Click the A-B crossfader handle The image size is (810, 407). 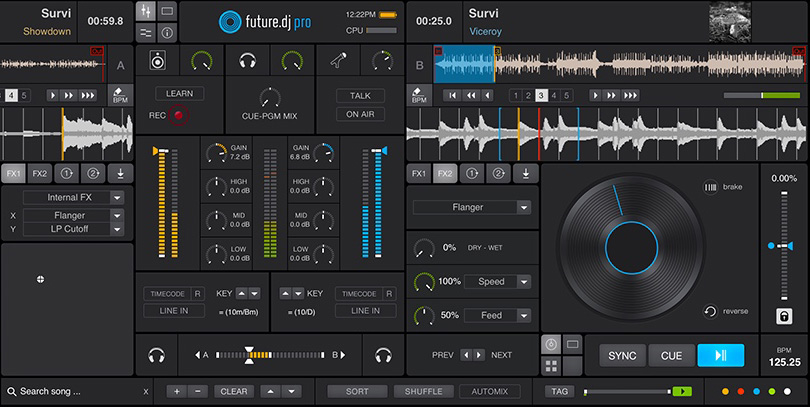[250, 355]
